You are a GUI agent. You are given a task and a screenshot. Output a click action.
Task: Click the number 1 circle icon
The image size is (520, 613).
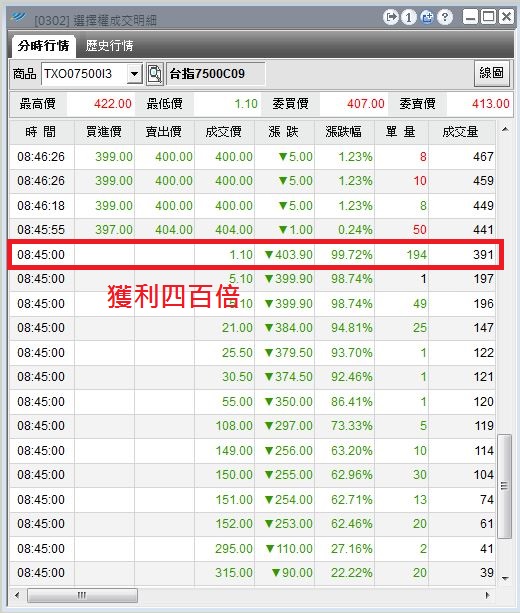(x=409, y=17)
